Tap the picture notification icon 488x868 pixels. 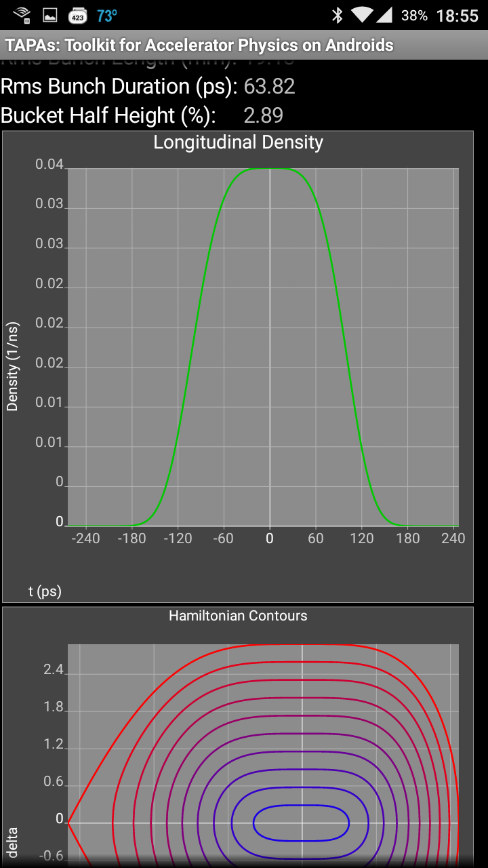[x=49, y=15]
